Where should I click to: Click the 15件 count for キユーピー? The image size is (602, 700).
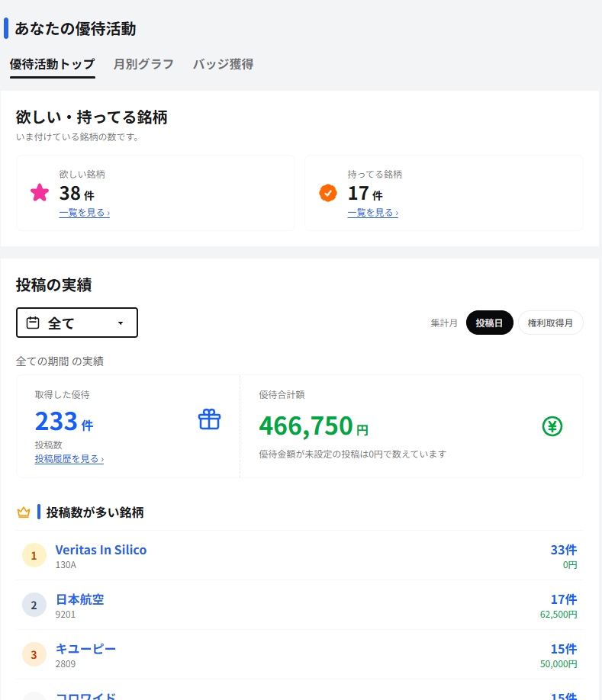[564, 649]
